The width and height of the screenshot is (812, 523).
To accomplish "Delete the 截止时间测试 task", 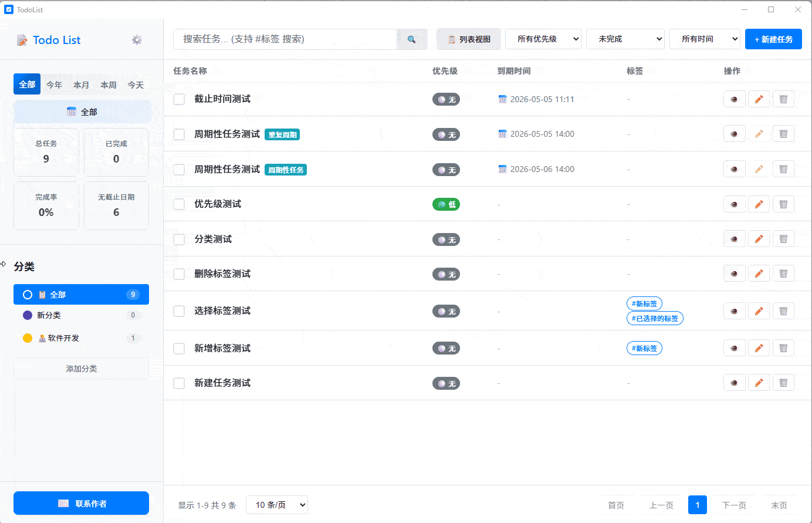I will pyautogui.click(x=783, y=99).
